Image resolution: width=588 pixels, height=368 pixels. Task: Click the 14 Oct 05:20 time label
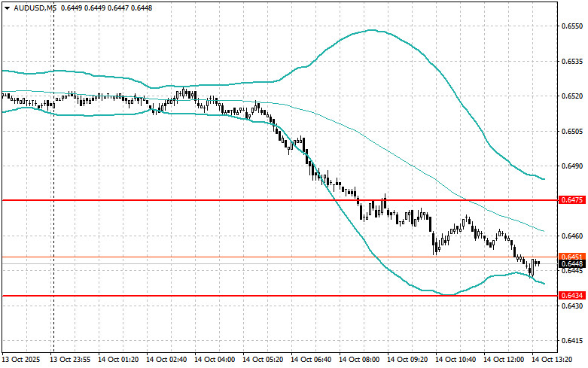click(263, 360)
